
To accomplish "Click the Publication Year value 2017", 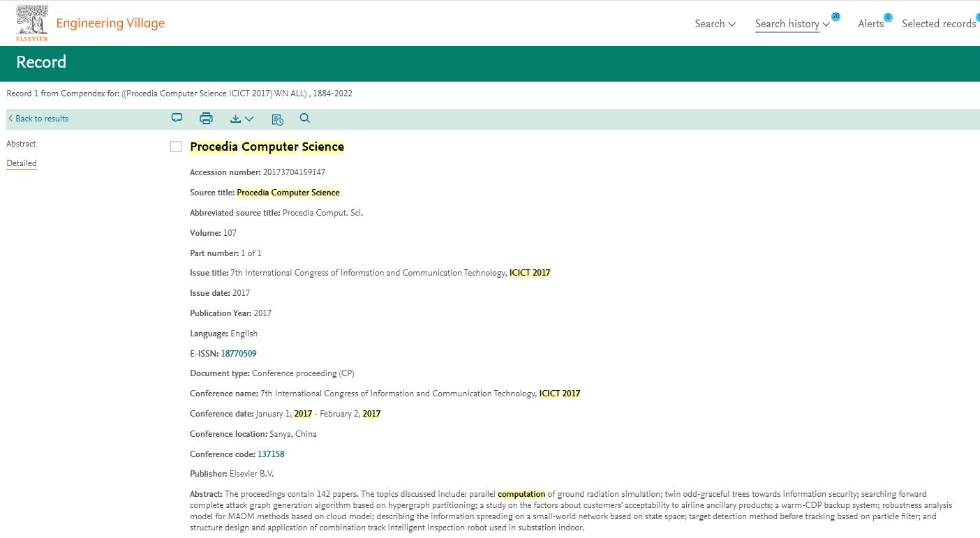I will coord(262,313).
